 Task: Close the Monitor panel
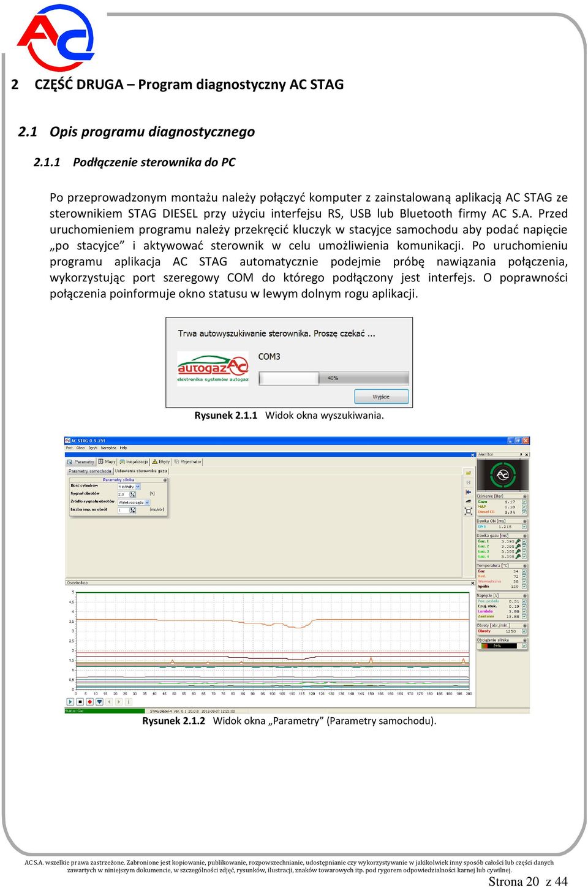click(x=527, y=455)
